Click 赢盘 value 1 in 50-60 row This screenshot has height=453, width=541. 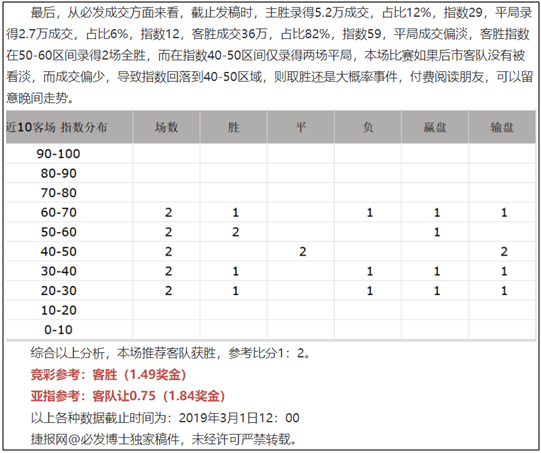click(x=437, y=232)
